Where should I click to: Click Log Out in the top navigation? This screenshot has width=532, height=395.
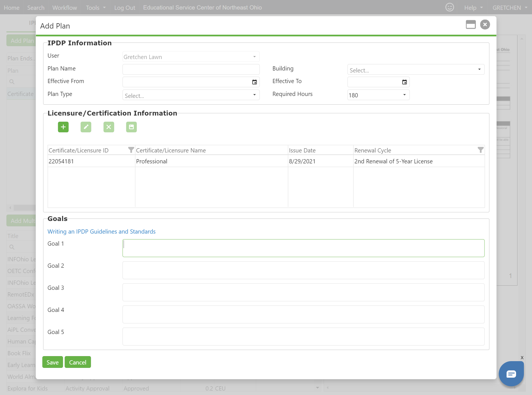(125, 8)
